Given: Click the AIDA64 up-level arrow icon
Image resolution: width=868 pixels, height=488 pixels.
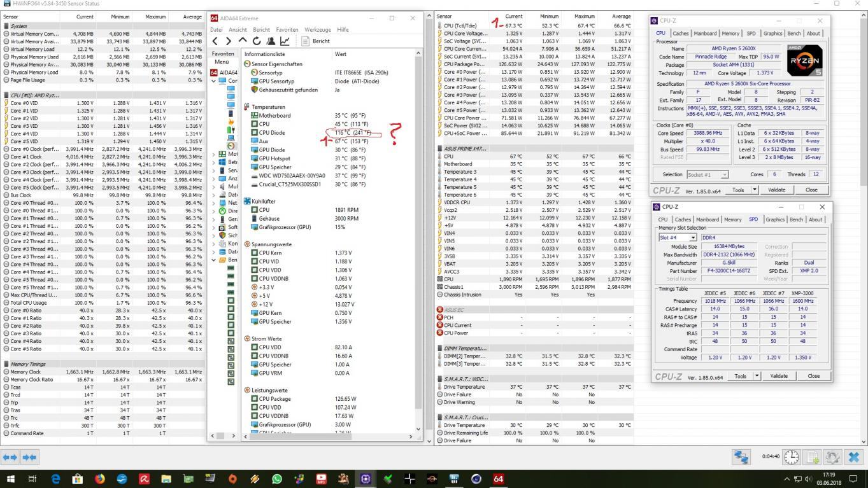Looking at the screenshot, I should click(243, 41).
